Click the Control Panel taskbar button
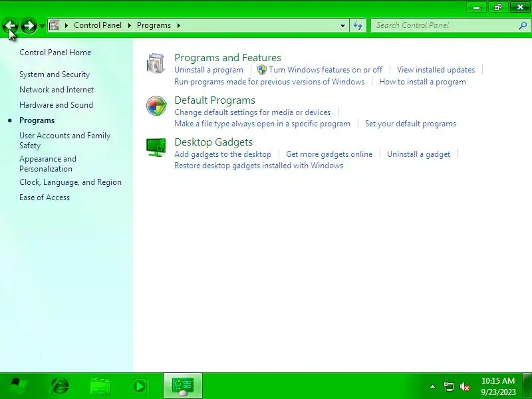Screen dimensions: 532x399 click(x=183, y=386)
